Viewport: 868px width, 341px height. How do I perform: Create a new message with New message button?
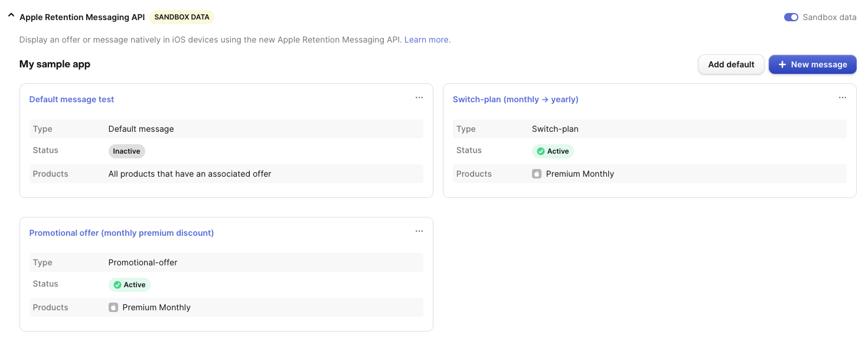click(x=812, y=64)
